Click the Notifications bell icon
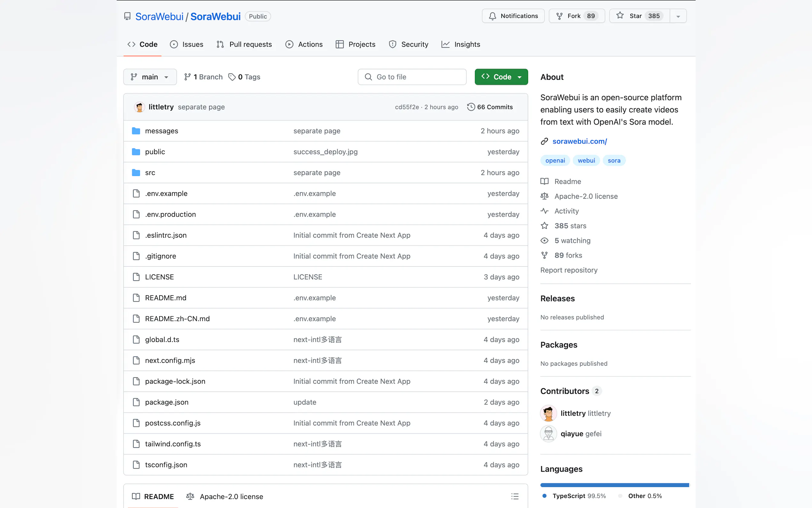The image size is (812, 508). 492,16
